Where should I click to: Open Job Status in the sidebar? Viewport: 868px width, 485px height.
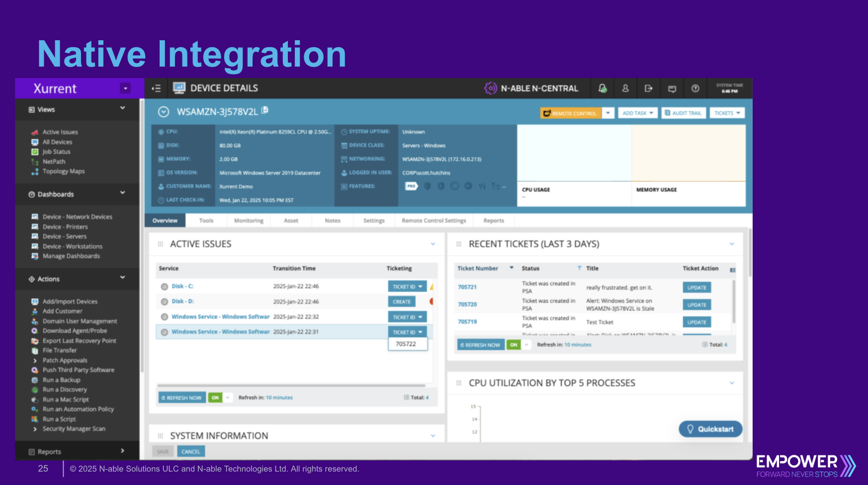point(56,152)
